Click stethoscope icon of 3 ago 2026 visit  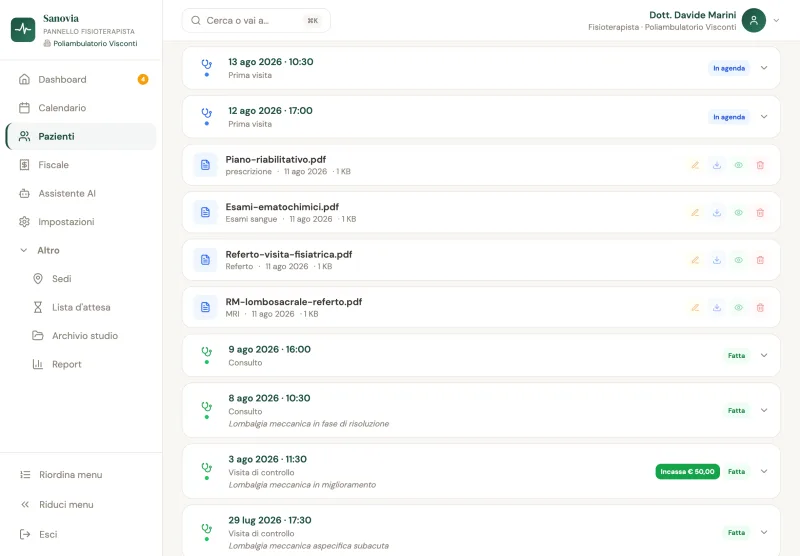pyautogui.click(x=207, y=467)
